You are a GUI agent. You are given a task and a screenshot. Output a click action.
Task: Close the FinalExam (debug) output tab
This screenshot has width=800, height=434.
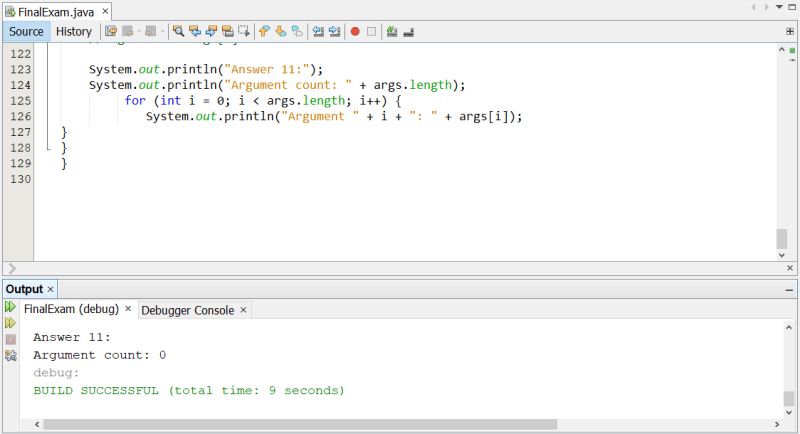128,309
